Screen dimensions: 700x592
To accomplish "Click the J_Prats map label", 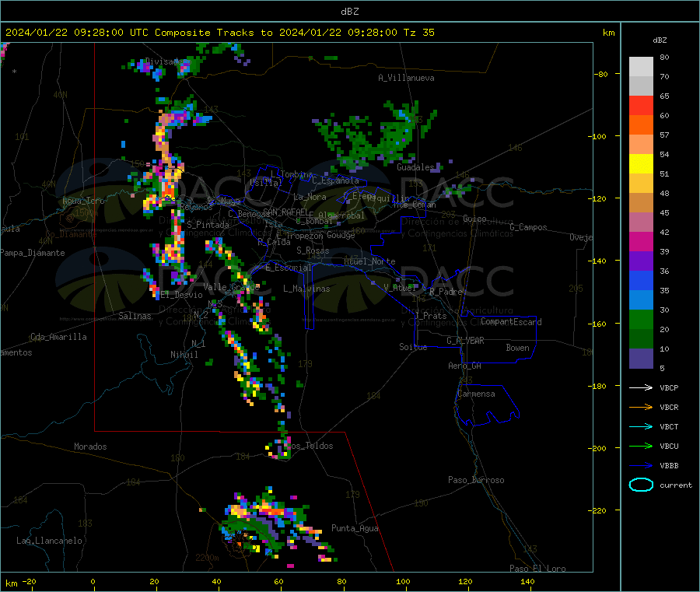I will point(430,316).
